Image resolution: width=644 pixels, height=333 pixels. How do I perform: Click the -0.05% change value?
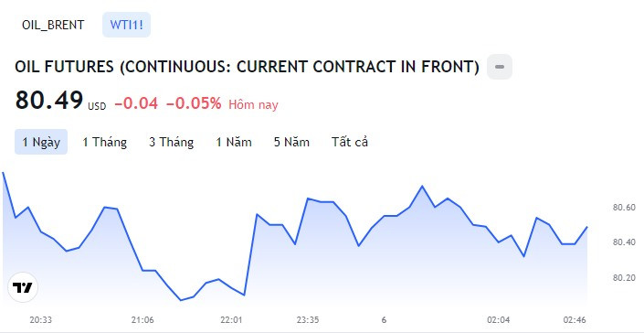tap(194, 103)
